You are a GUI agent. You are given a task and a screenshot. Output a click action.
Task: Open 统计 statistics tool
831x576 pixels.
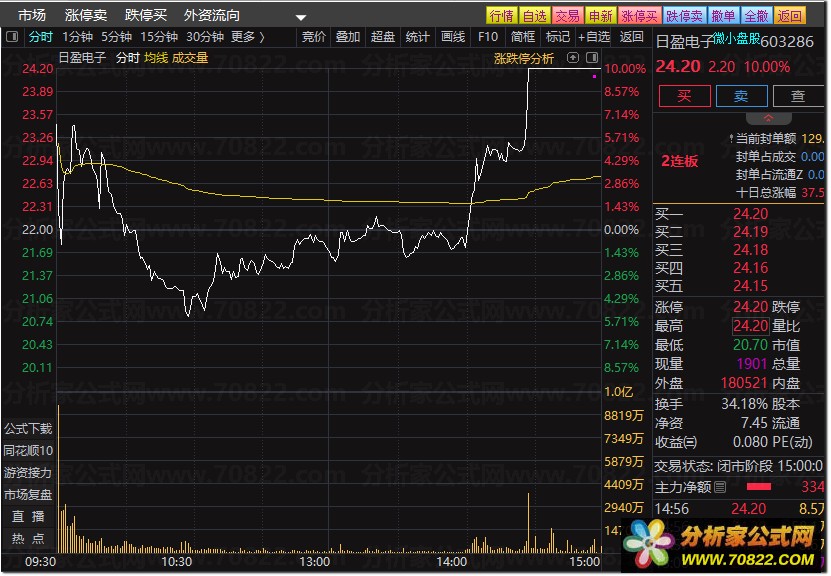pos(418,37)
